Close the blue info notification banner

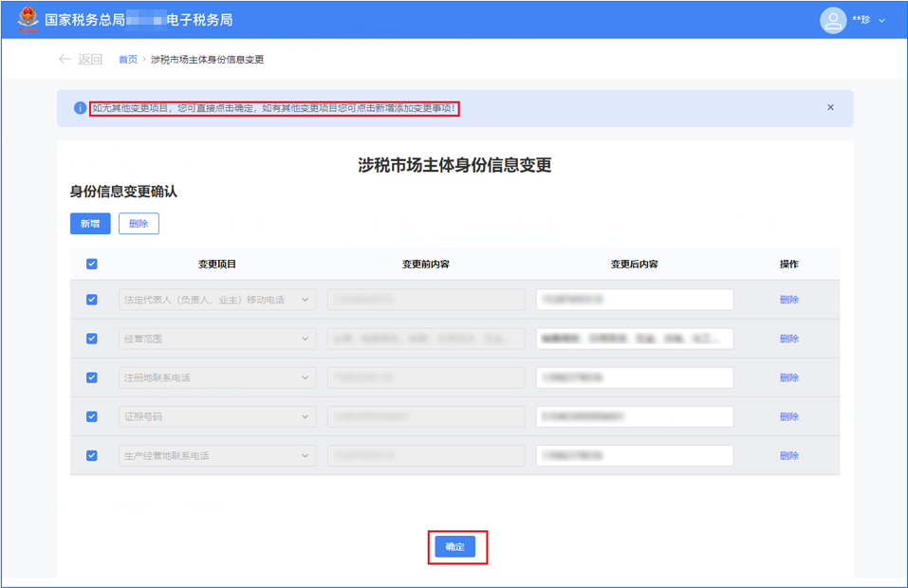[830, 108]
